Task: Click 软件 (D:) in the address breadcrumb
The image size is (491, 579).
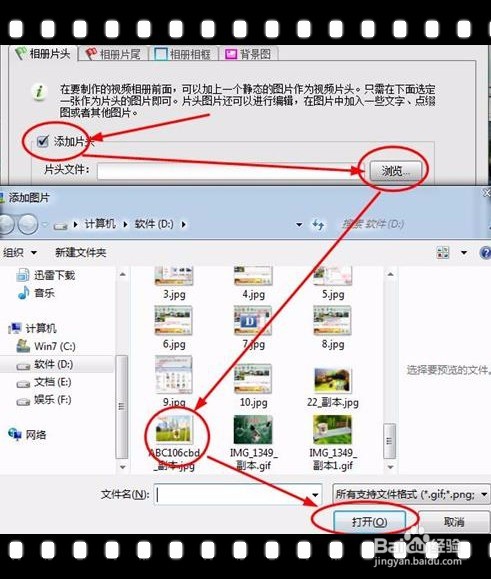Action: click(154, 224)
